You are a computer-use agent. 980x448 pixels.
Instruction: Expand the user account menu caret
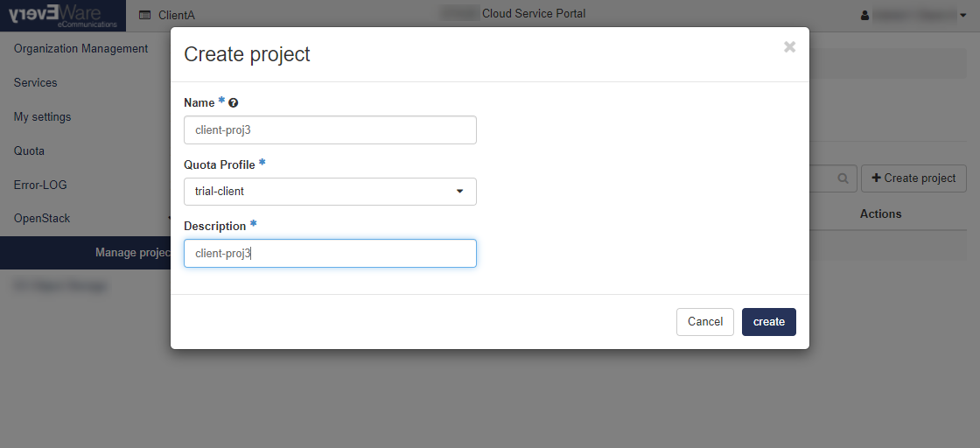coord(963,15)
